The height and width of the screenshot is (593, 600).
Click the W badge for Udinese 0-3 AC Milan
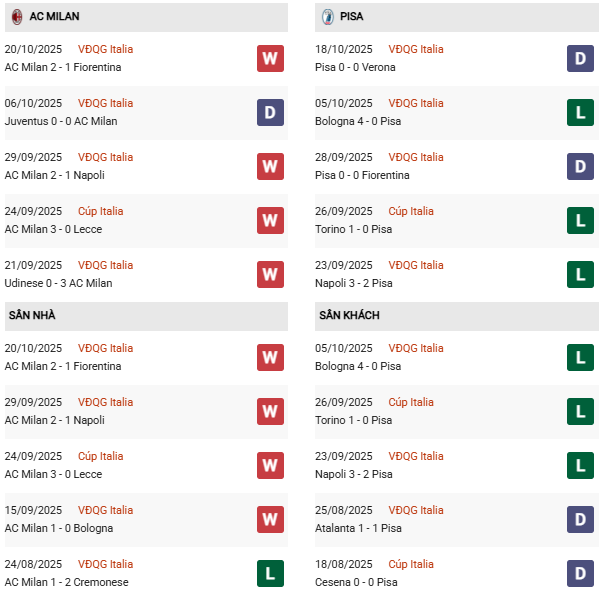[x=270, y=274]
